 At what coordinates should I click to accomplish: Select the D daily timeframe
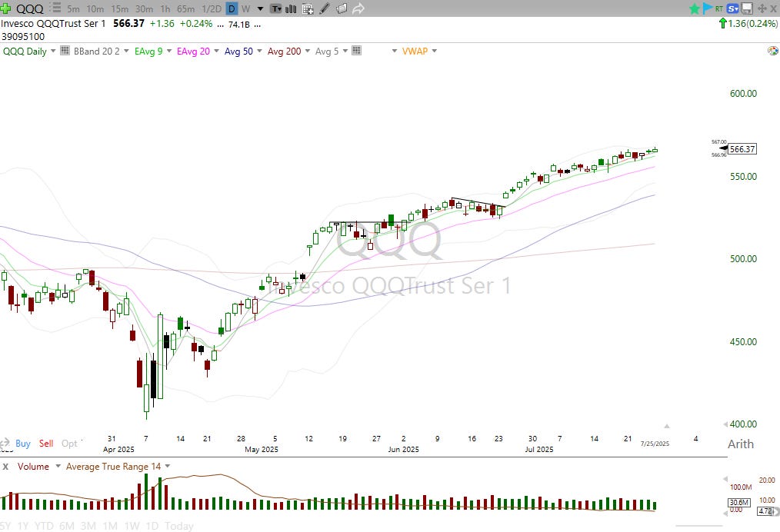[x=232, y=8]
